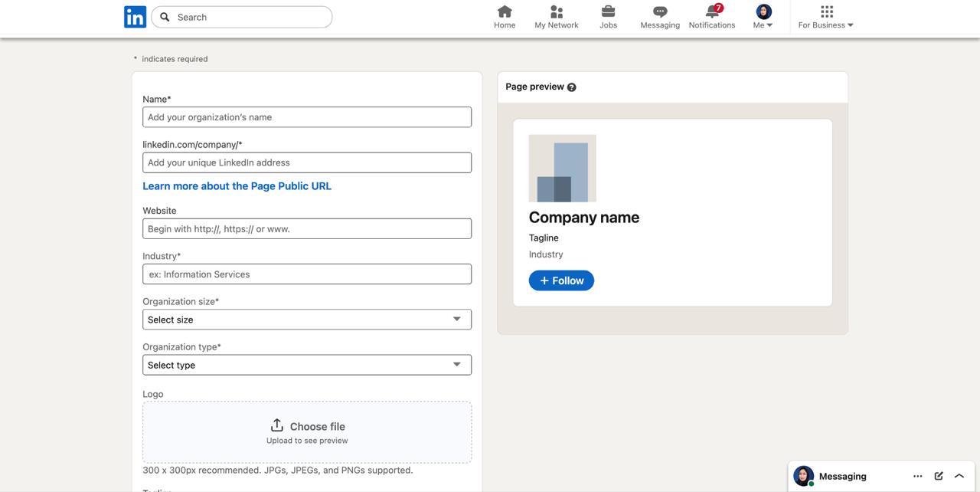Click Choose file to upload logo
The image size is (980, 492).
tap(307, 427)
